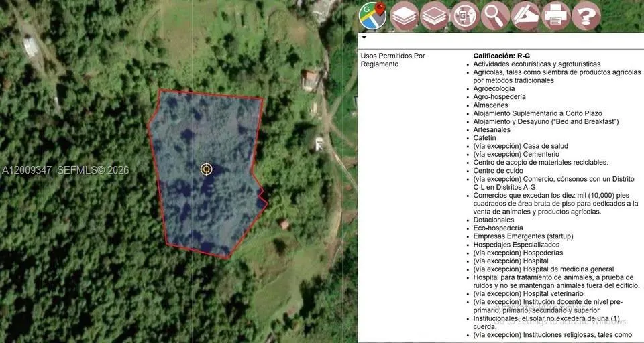Viewport: 644px width, 343px height.
Task: Click the printer icon
Action: tap(556, 16)
